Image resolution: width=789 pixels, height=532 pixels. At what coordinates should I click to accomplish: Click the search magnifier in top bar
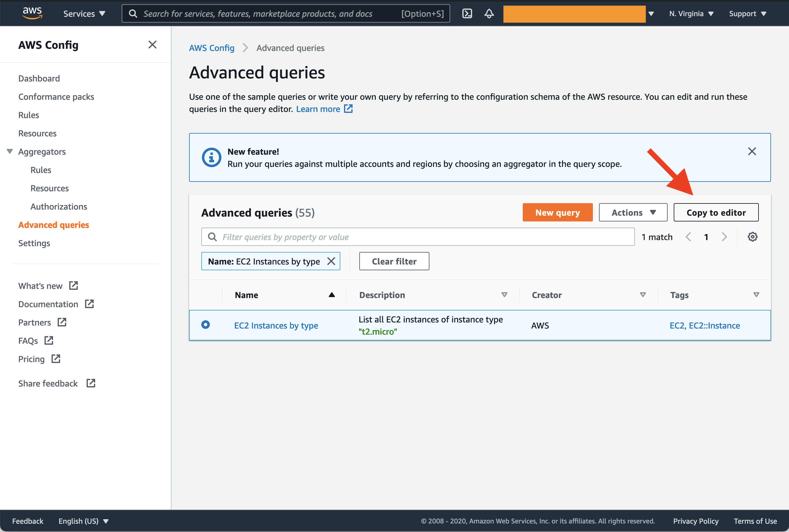pos(133,13)
